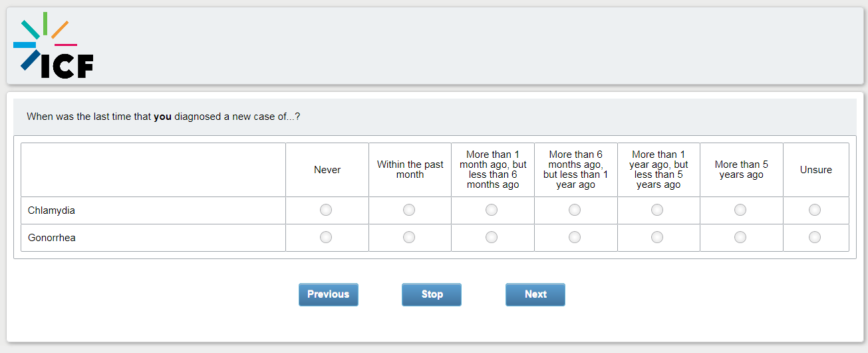Proceed with the Next button
This screenshot has height=353, width=868.
click(x=535, y=294)
